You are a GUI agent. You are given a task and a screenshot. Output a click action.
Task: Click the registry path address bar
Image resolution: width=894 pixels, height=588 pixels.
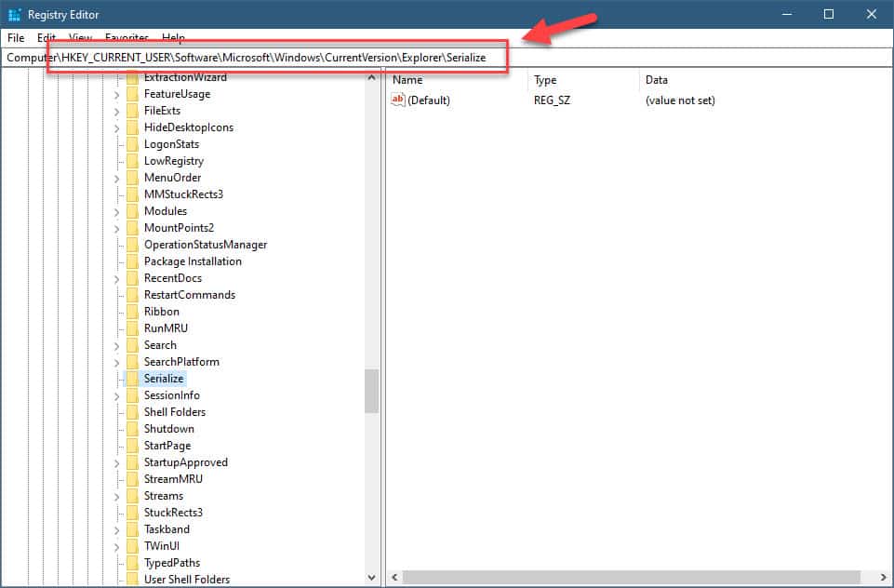447,57
